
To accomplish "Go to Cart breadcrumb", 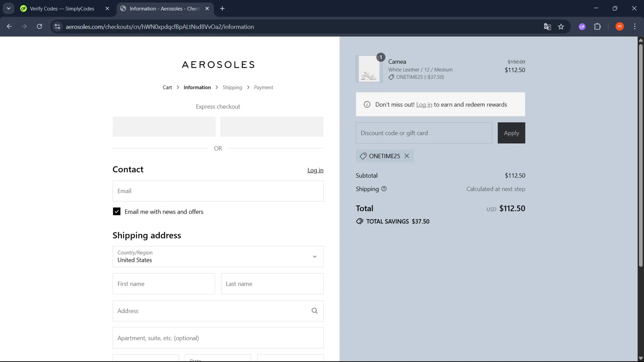I will [x=167, y=87].
